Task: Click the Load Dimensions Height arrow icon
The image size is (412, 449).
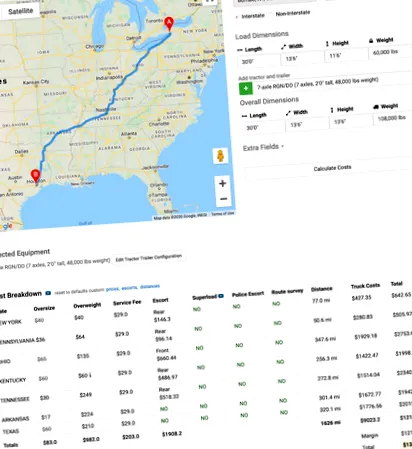Action: 327,44
